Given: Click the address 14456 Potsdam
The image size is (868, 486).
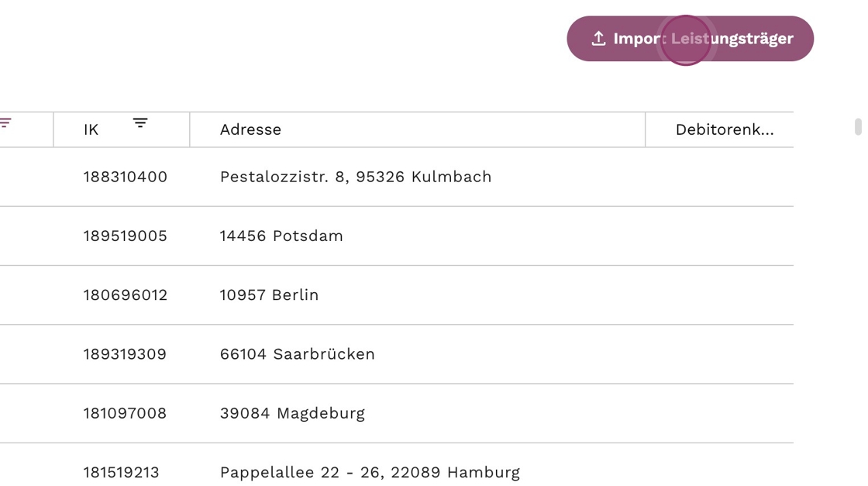Looking at the screenshot, I should coord(281,236).
